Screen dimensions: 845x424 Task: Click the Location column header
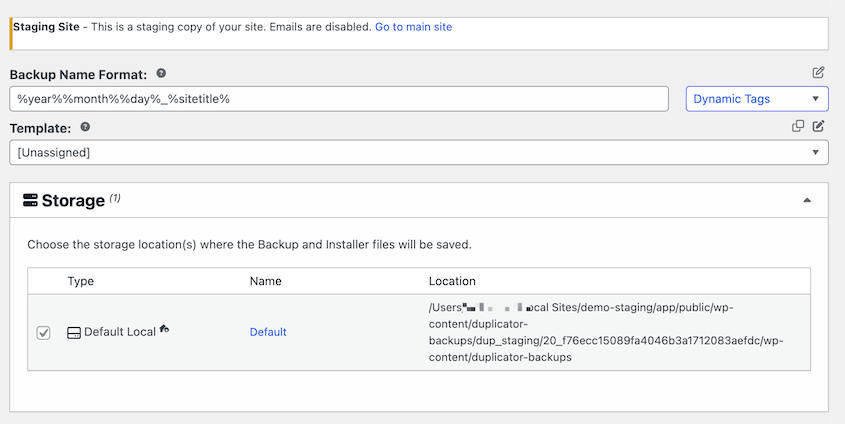click(x=452, y=281)
